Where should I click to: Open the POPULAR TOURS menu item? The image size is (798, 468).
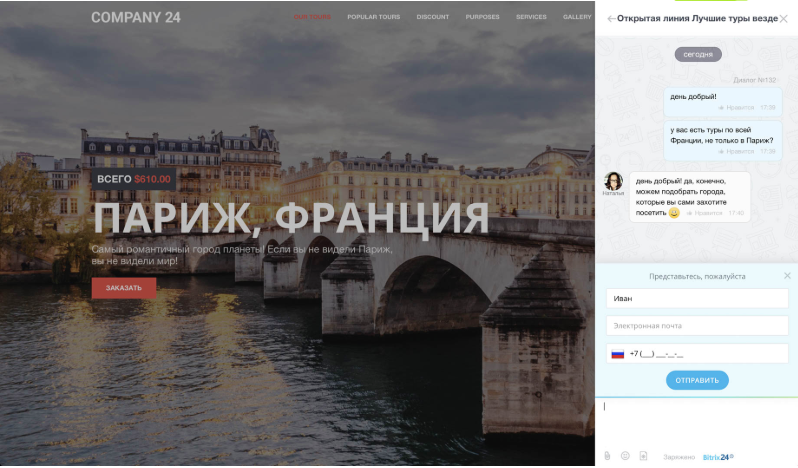pyautogui.click(x=374, y=17)
